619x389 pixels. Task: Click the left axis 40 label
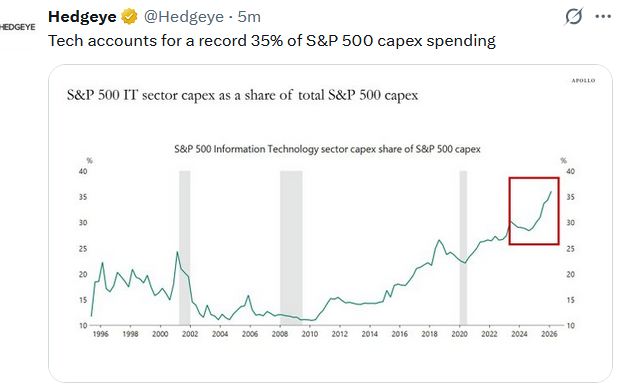[x=83, y=171]
